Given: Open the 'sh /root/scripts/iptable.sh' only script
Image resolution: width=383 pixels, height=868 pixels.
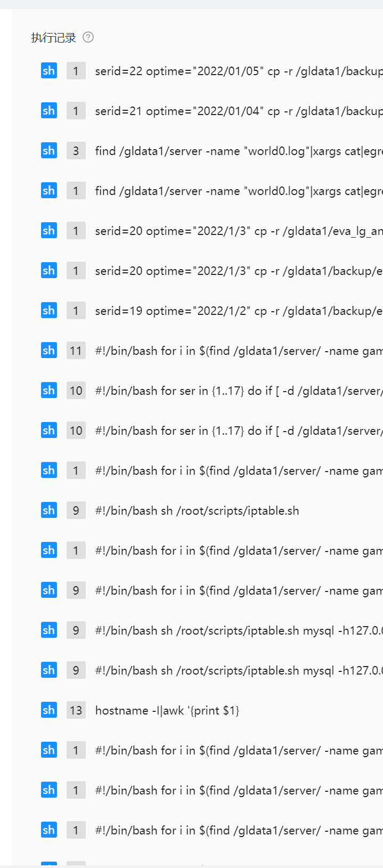Looking at the screenshot, I should pos(197,511).
